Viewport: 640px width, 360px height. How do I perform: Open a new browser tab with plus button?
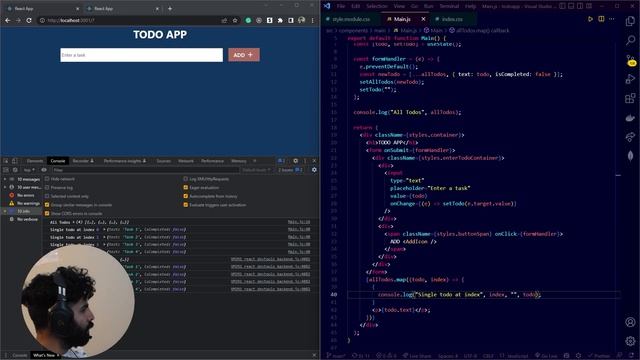[x=170, y=8]
